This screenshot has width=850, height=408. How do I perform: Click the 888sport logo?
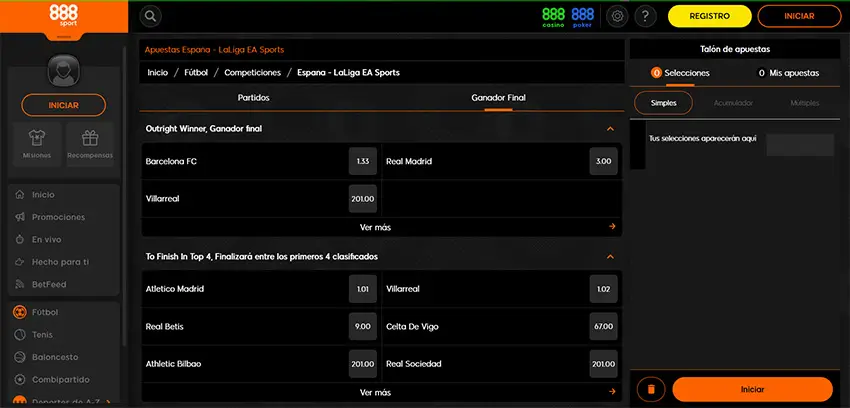63,16
